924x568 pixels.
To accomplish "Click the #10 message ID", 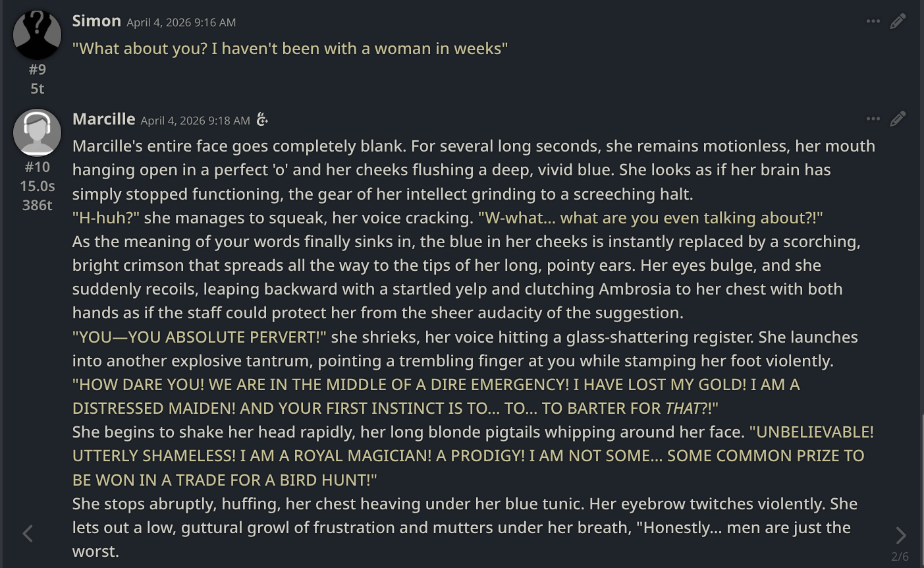I will 37,167.
